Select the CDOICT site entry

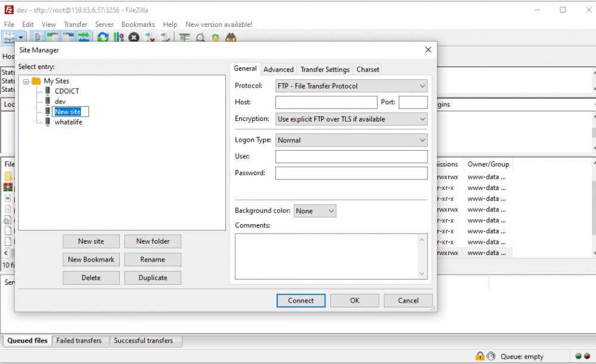pyautogui.click(x=67, y=91)
